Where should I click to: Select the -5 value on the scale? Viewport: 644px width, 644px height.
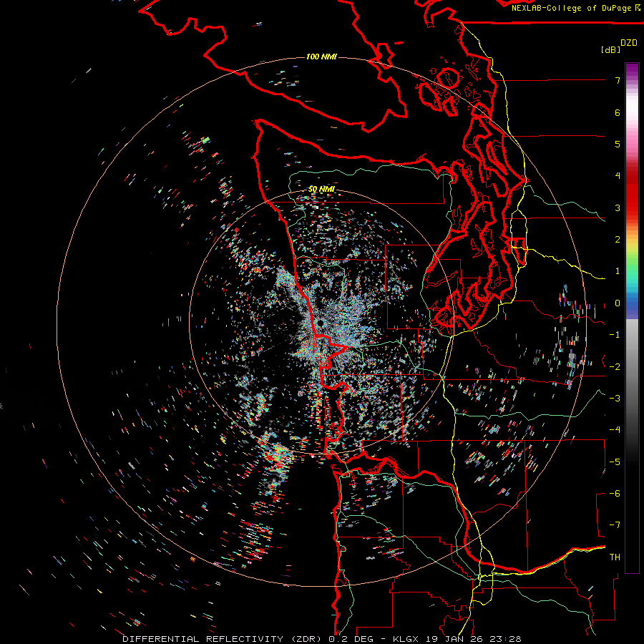(x=615, y=462)
